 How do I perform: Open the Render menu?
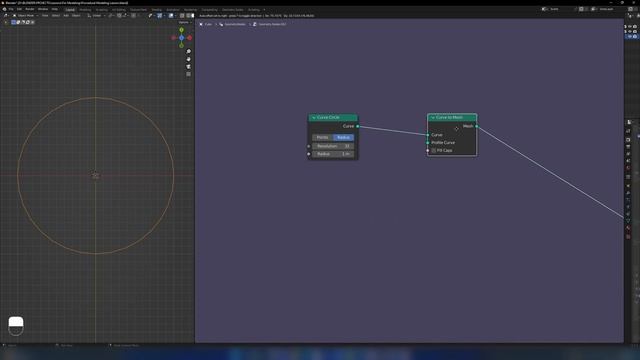pos(30,9)
